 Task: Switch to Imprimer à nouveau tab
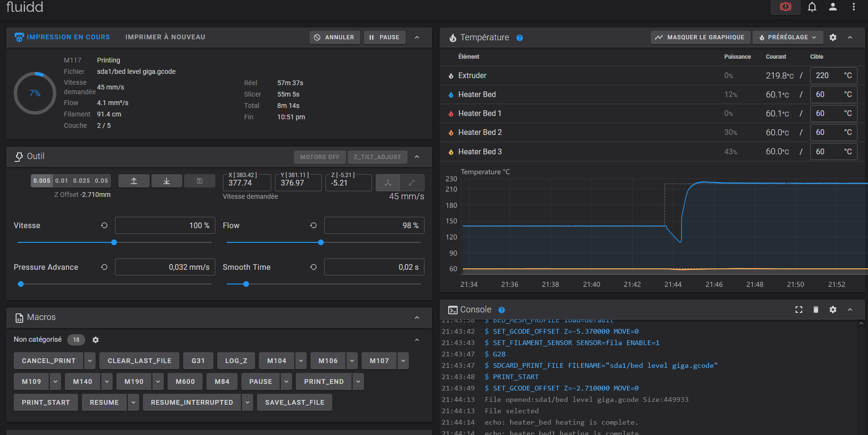[x=165, y=37]
